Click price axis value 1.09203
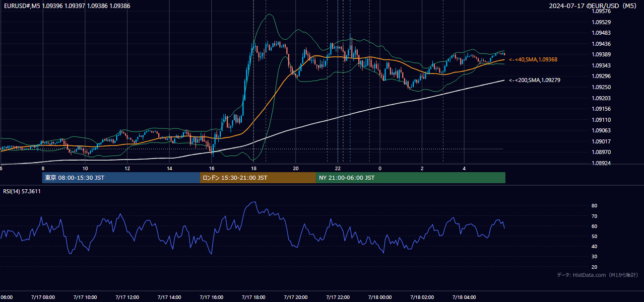The image size is (644, 302). coord(601,98)
